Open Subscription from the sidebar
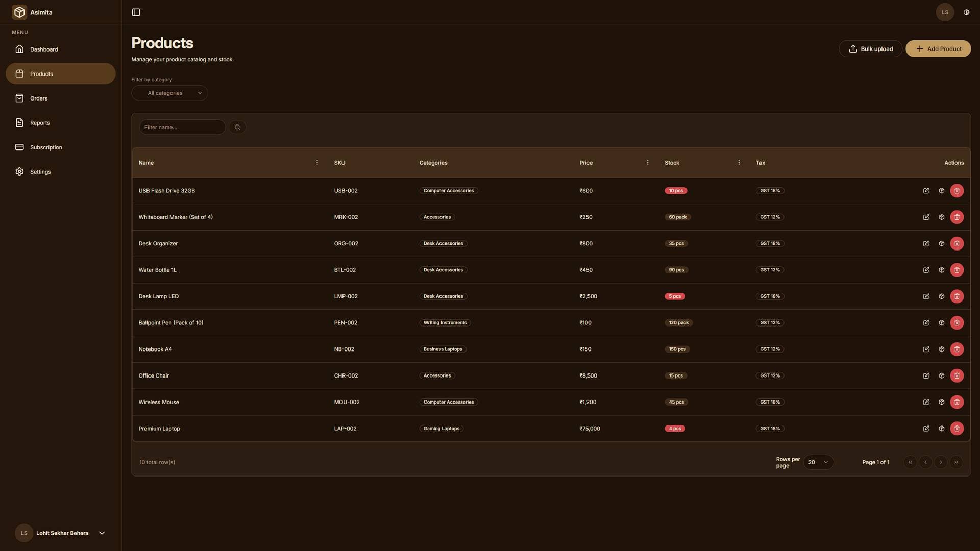Viewport: 980px width, 551px height. point(46,147)
